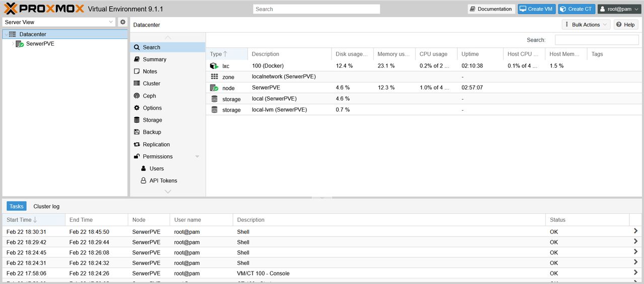The image size is (644, 284).
Task: Open the root@pam user menu
Action: coord(619,9)
